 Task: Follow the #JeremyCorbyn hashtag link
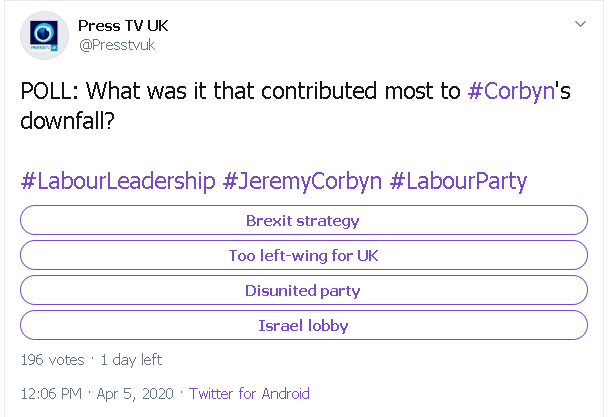click(x=302, y=181)
